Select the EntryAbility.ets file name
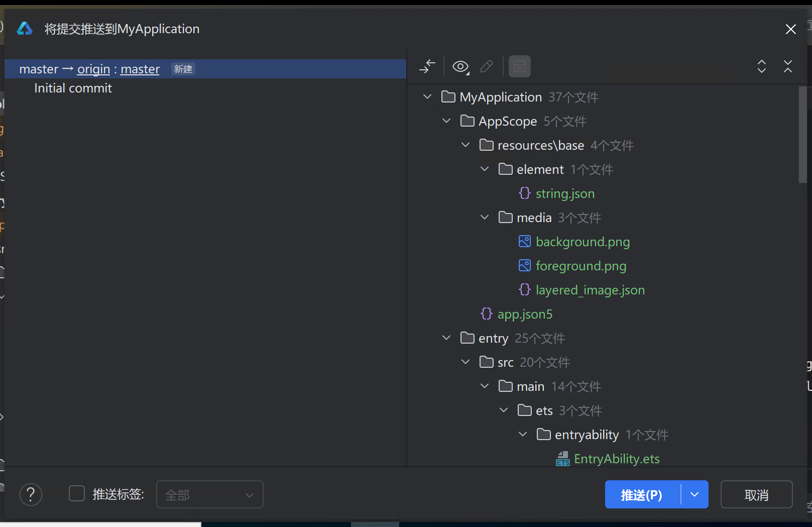Image resolution: width=812 pixels, height=527 pixels. coord(617,459)
